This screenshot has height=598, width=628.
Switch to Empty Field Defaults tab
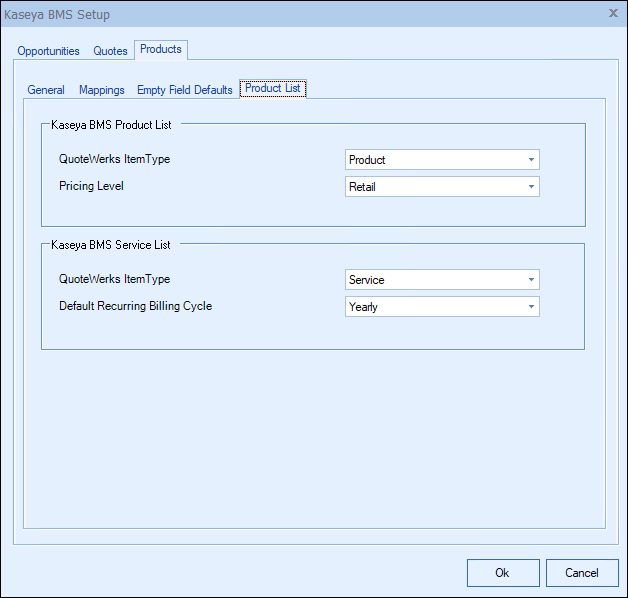[x=185, y=90]
